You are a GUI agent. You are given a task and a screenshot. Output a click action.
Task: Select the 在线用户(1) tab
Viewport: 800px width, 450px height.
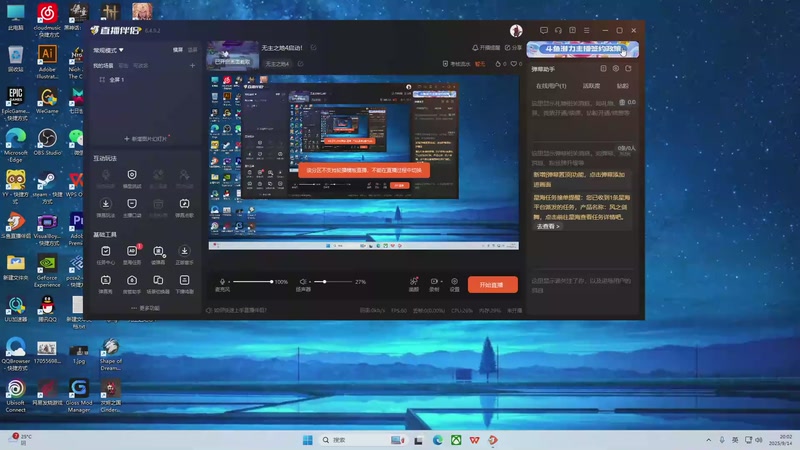[551, 86]
